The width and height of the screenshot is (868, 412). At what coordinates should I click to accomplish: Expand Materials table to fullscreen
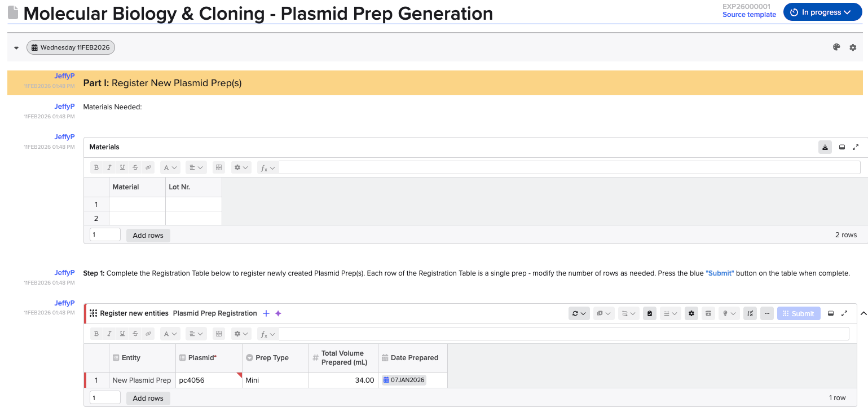tap(856, 147)
